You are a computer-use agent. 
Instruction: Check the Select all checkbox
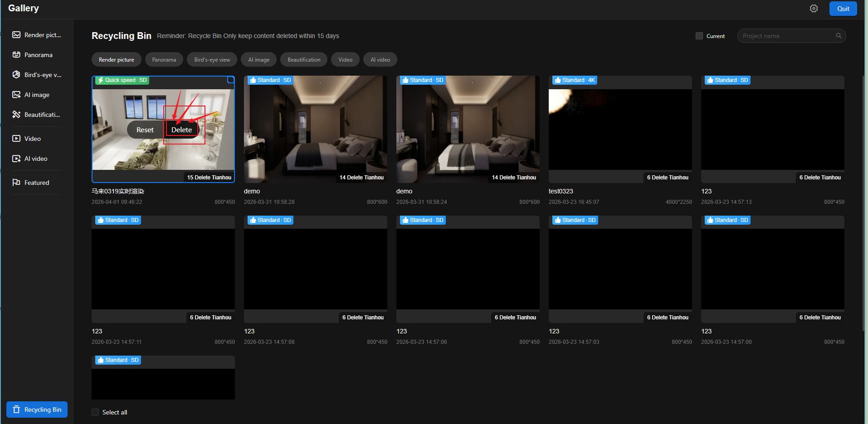pos(95,412)
